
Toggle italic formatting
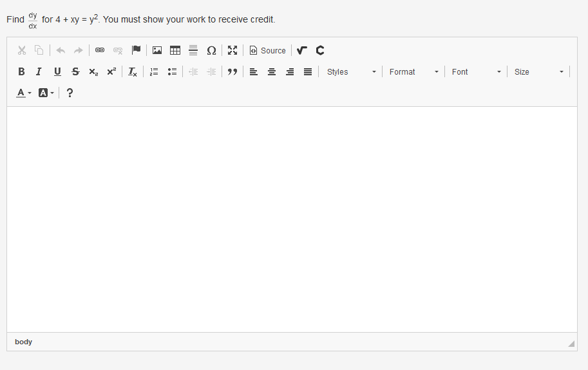click(39, 71)
